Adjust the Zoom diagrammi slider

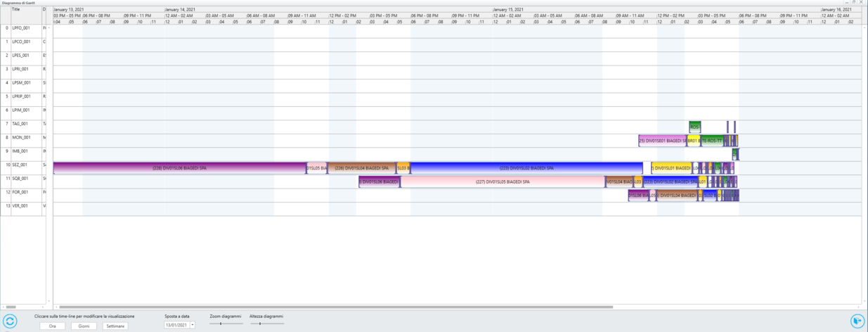[226, 324]
